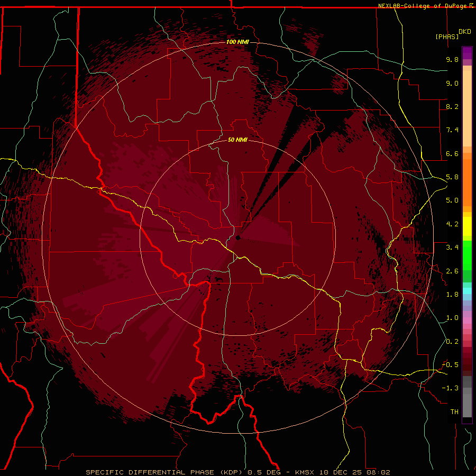Click the cyan band on the color bar

467,291
